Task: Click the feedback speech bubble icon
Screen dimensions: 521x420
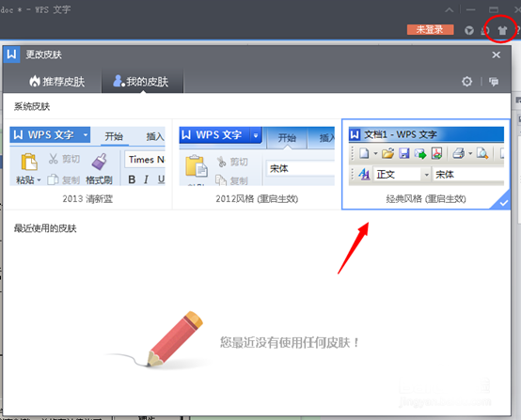Action: [494, 82]
